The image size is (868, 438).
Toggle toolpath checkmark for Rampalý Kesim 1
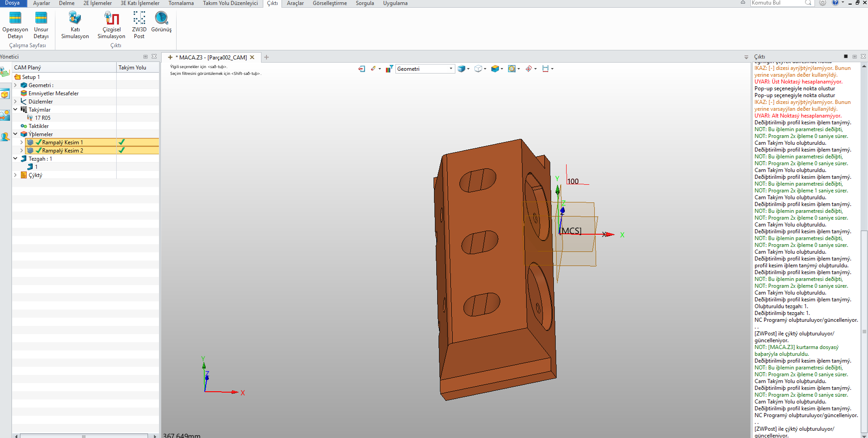coord(122,142)
